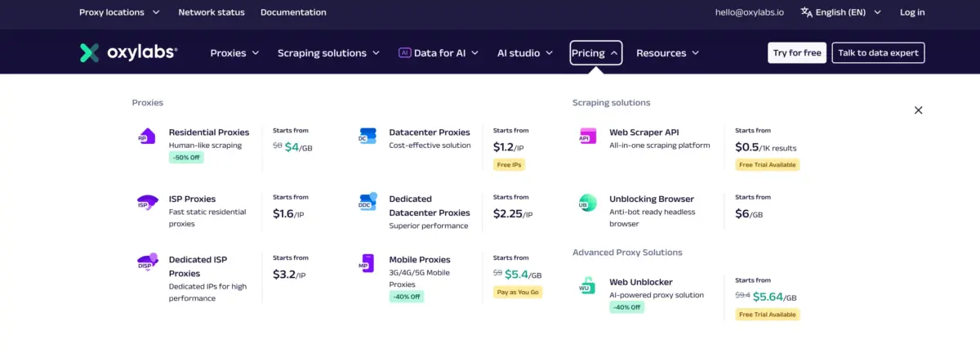
Task: Click the $5.64/GB Web Unblocker price
Action: click(774, 297)
